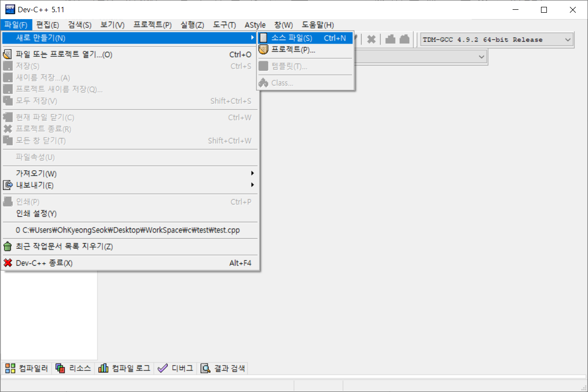The height and width of the screenshot is (392, 588).
Task: Open the 실행(Z) menu
Action: pos(192,25)
